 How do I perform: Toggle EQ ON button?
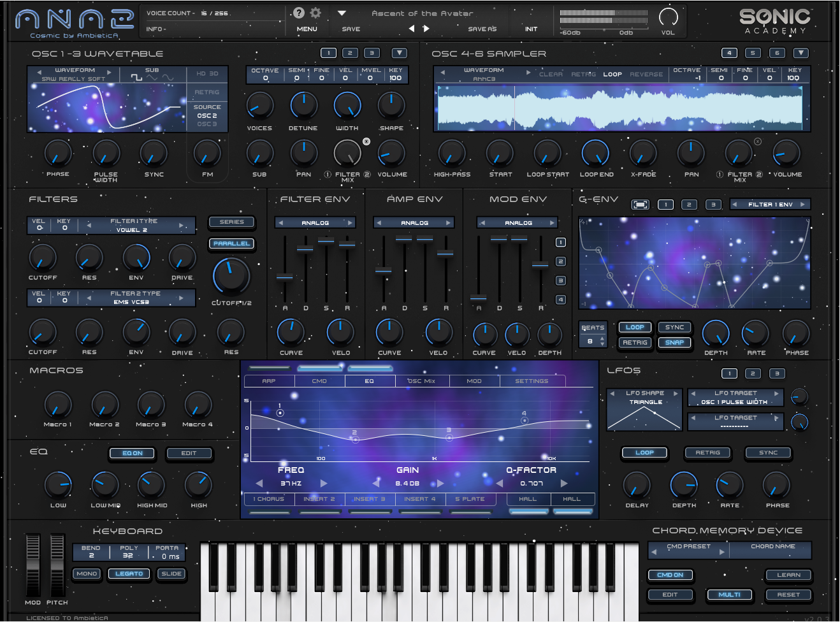tap(133, 453)
